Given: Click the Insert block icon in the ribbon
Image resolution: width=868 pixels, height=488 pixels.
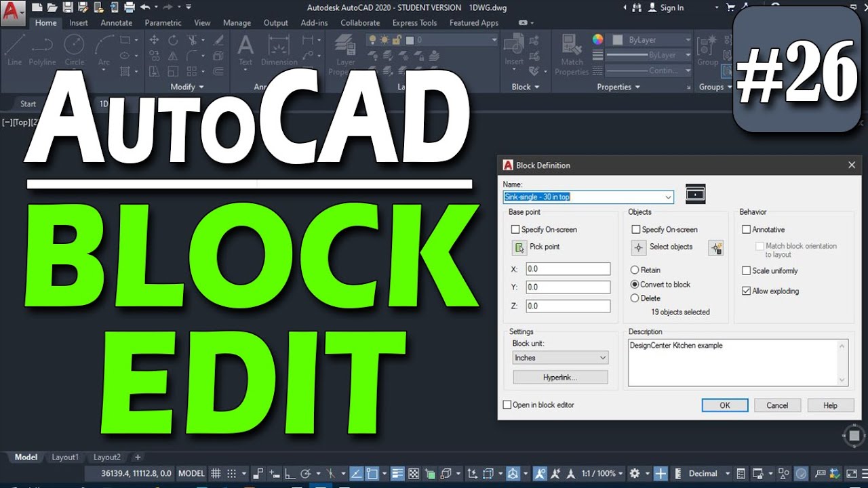Looking at the screenshot, I should pos(514,50).
